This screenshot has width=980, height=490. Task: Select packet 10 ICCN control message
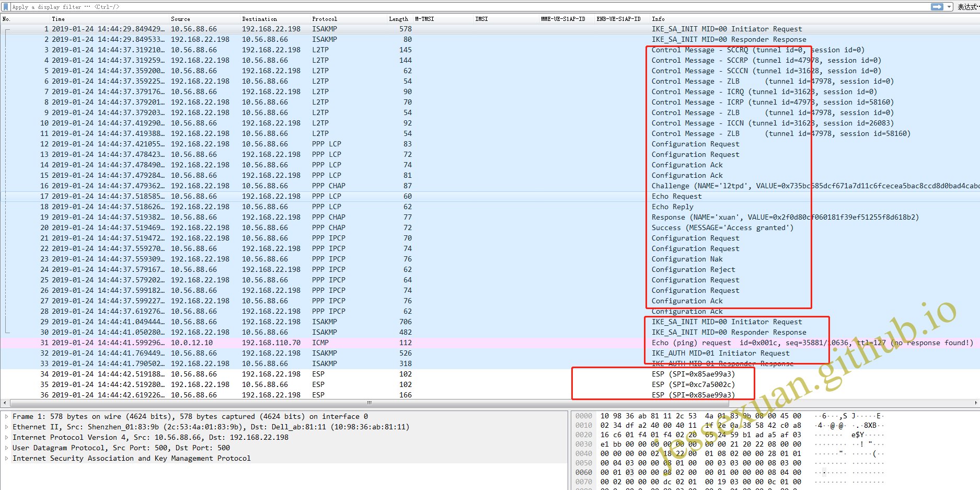coord(490,123)
